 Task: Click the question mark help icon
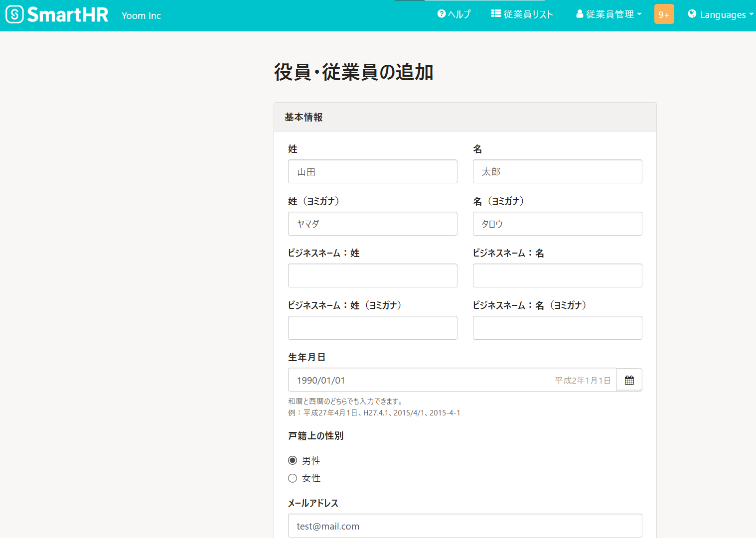point(442,14)
